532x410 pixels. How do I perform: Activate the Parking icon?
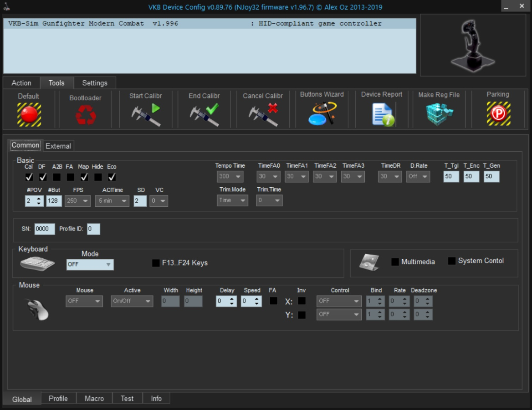[498, 114]
